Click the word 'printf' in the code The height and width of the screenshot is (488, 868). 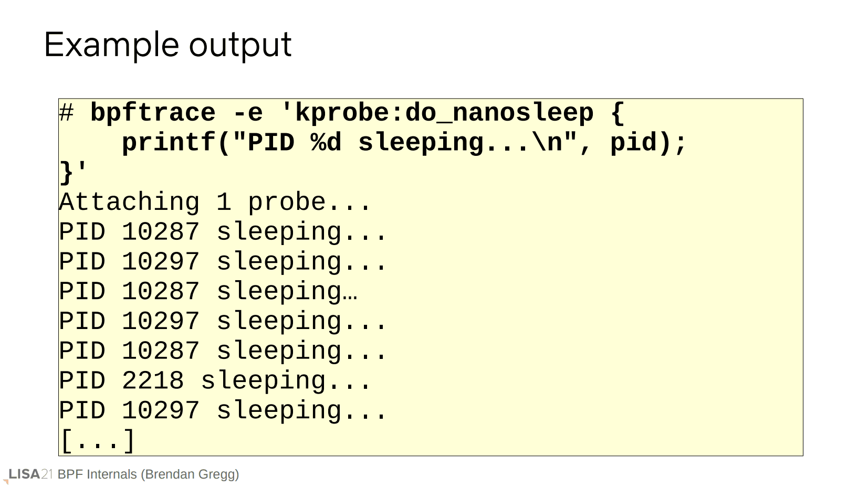168,143
